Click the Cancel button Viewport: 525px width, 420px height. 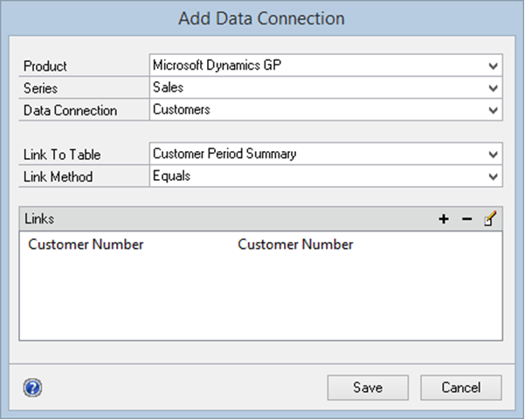[x=461, y=388]
